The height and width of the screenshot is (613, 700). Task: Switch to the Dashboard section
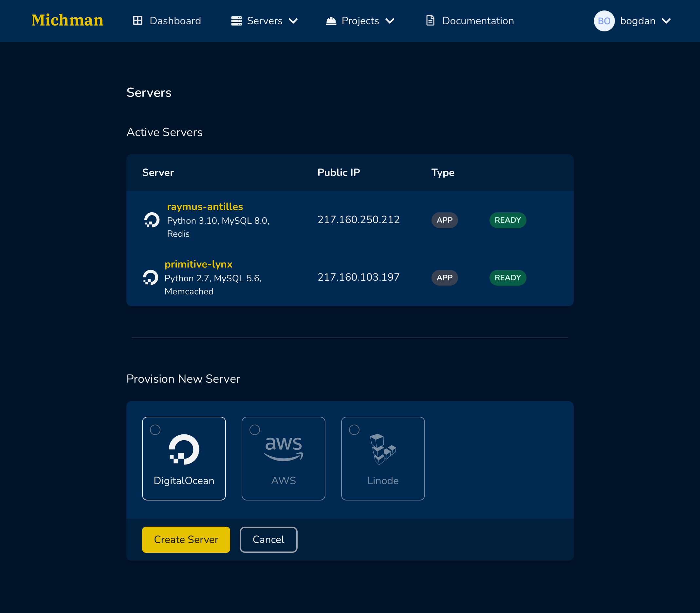point(175,21)
